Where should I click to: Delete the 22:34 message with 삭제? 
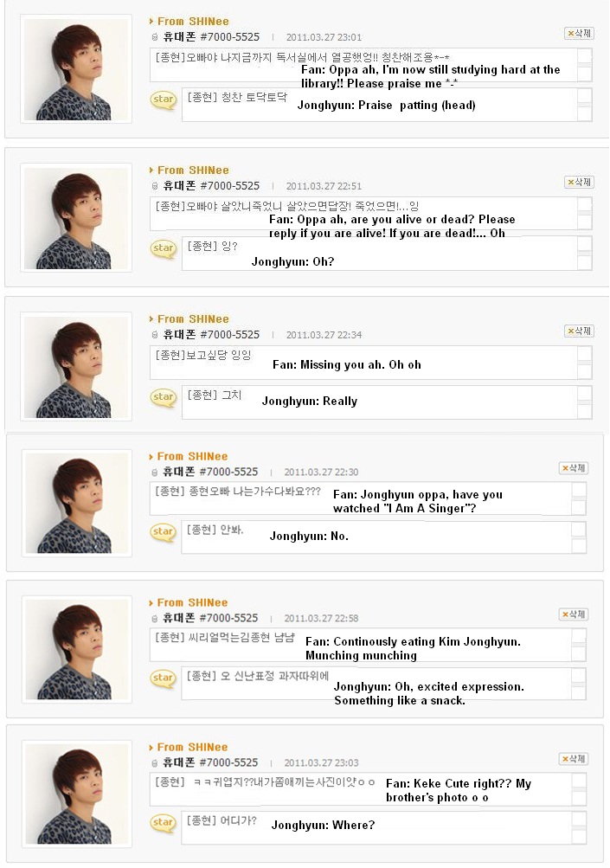click(x=579, y=331)
